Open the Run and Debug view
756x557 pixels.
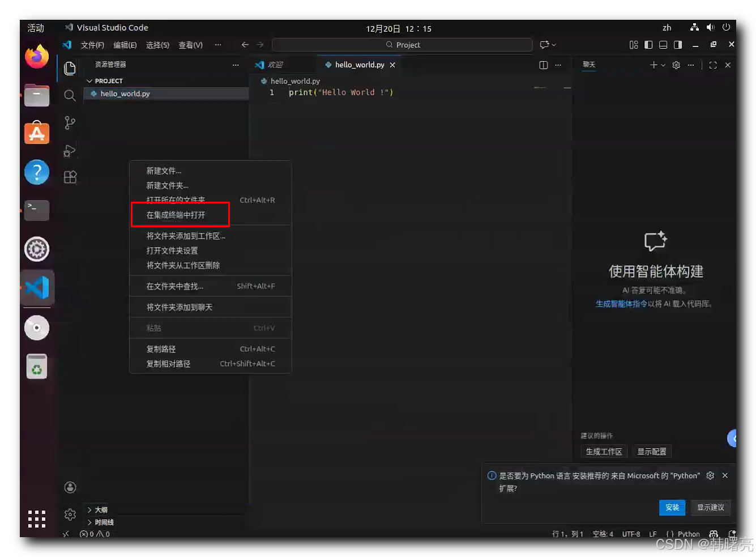70,150
